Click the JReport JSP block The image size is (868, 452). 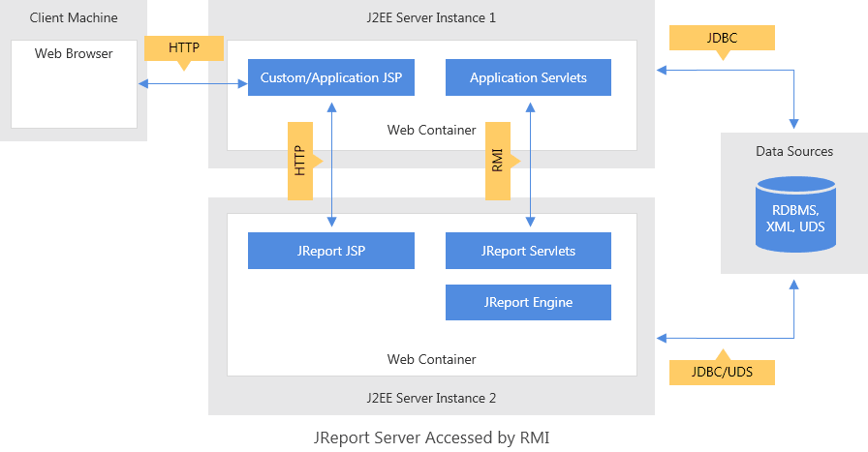(331, 251)
